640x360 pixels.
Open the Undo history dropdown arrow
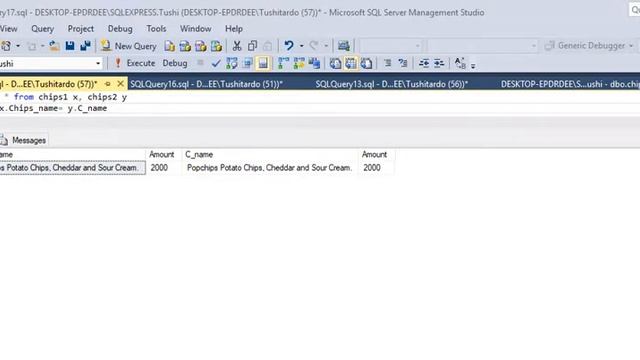click(x=302, y=46)
